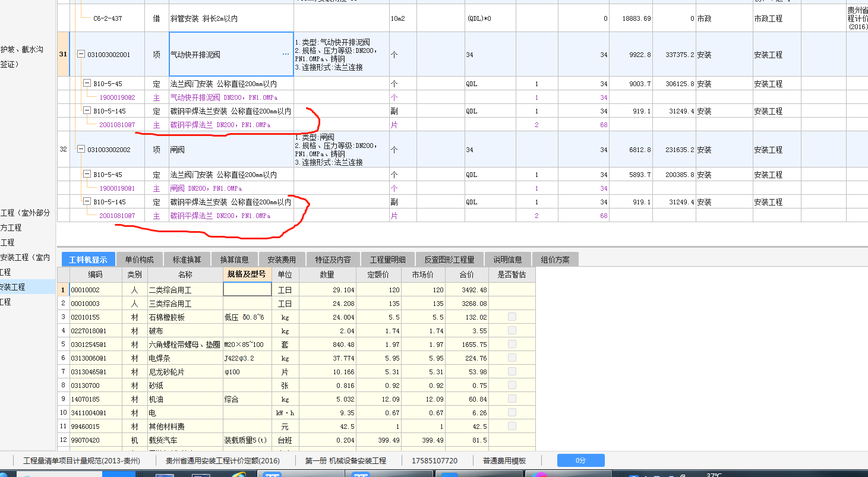Viewport: 868px width, 477px height.
Task: Collapse the 031003002002 item tree node
Action: click(x=81, y=149)
